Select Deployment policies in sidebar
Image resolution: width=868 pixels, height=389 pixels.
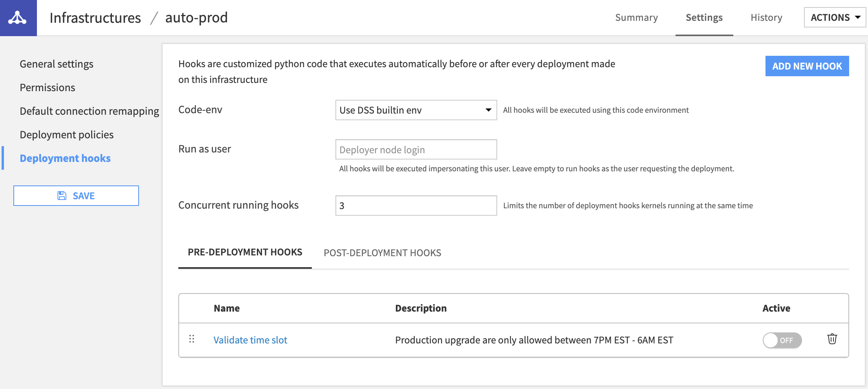[67, 135]
